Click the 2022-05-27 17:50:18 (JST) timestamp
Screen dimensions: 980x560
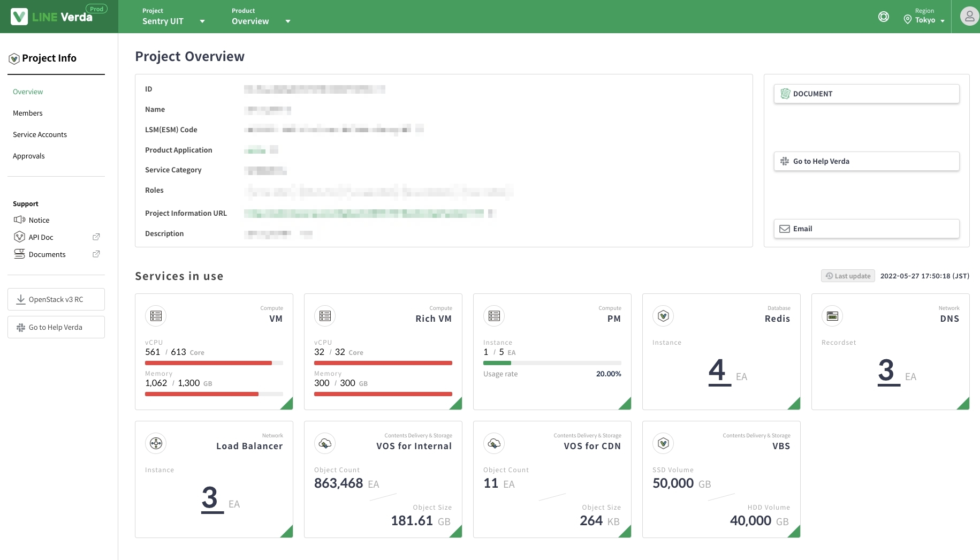(925, 276)
